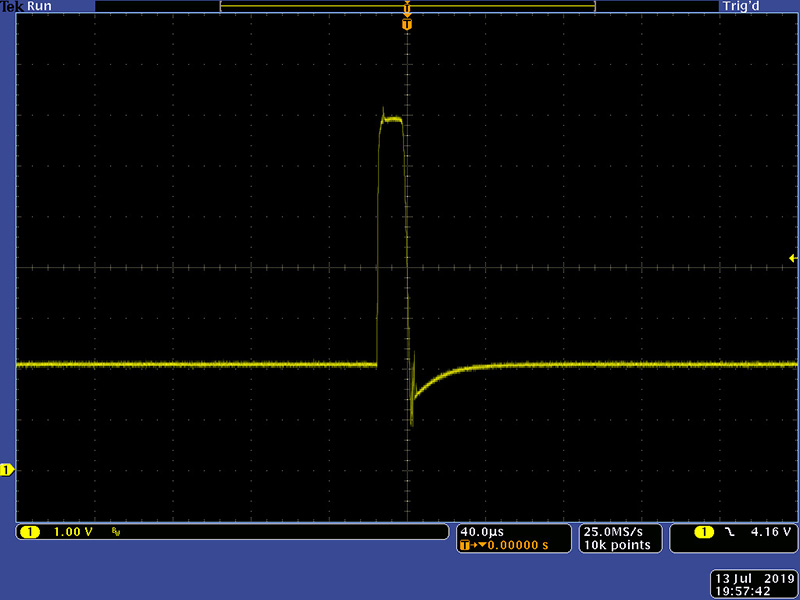This screenshot has width=800, height=600.
Task: Click the orange trigger position T marker
Action: (407, 23)
